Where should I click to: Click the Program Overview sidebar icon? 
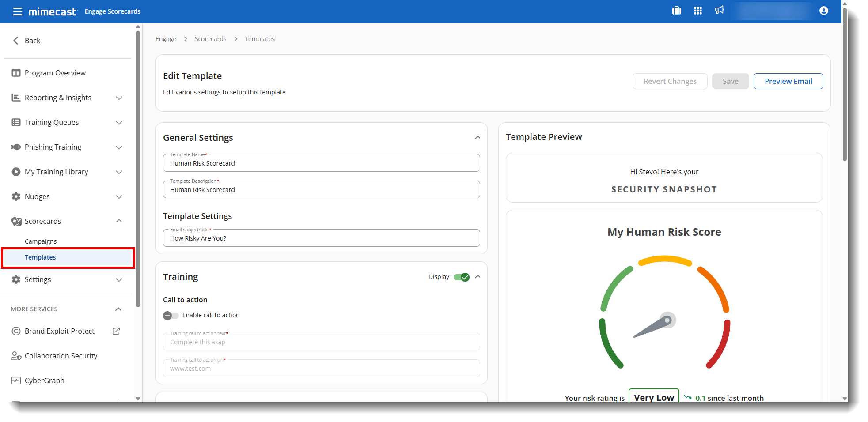[x=16, y=73]
